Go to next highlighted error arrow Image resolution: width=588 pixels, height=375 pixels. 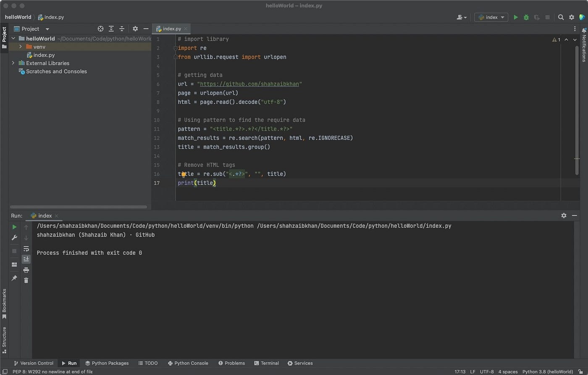coord(575,39)
